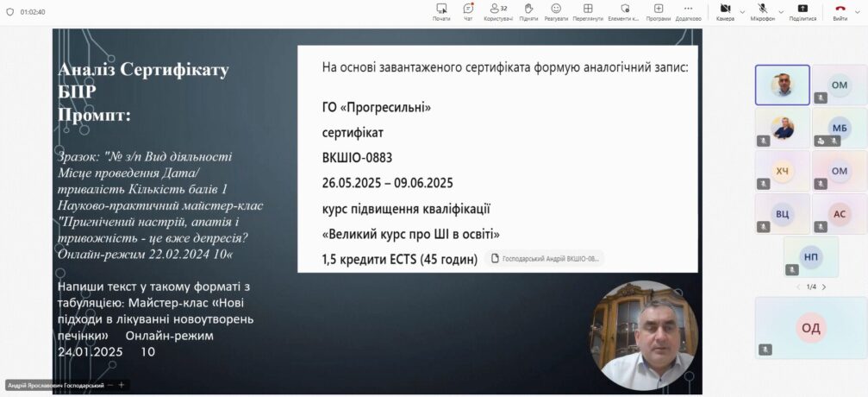This screenshot has width=868, height=397.
Task: Go to next participants page arrow
Action: [825, 287]
